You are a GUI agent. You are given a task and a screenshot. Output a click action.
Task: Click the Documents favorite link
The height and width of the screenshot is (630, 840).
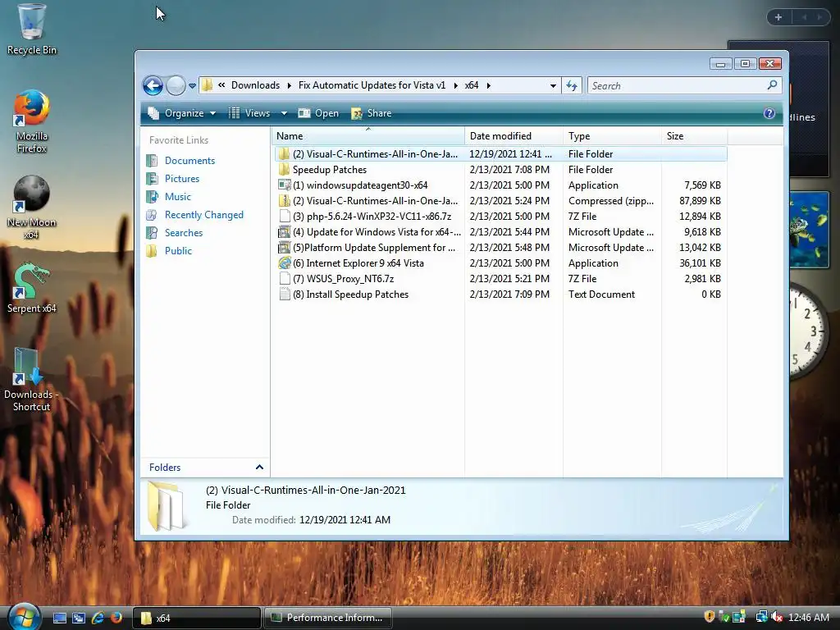pyautogui.click(x=189, y=161)
